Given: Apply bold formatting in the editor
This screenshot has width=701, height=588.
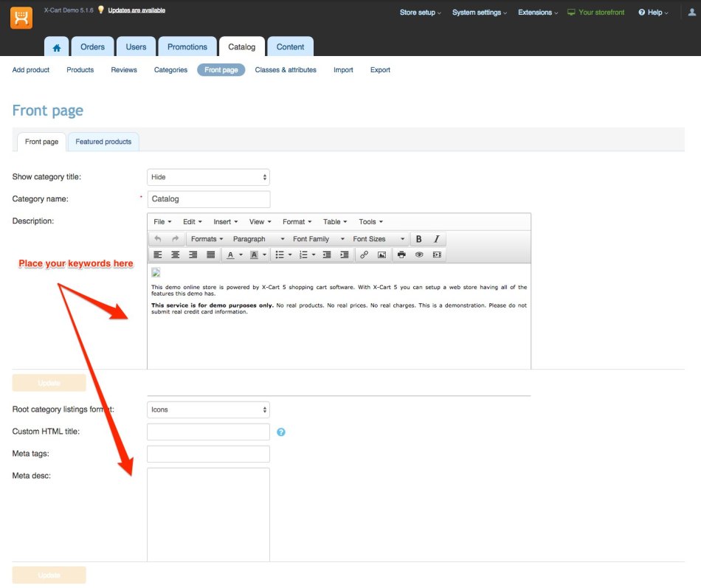Looking at the screenshot, I should pos(419,238).
